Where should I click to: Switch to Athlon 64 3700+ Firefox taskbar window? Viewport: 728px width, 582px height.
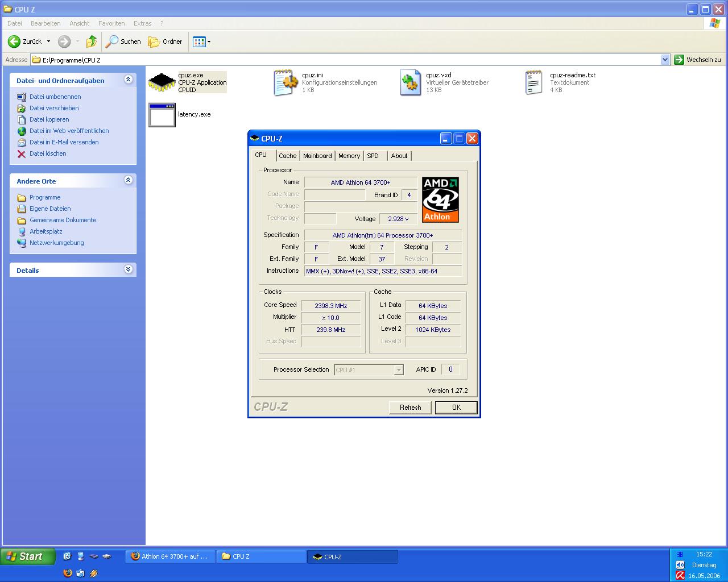[171, 556]
